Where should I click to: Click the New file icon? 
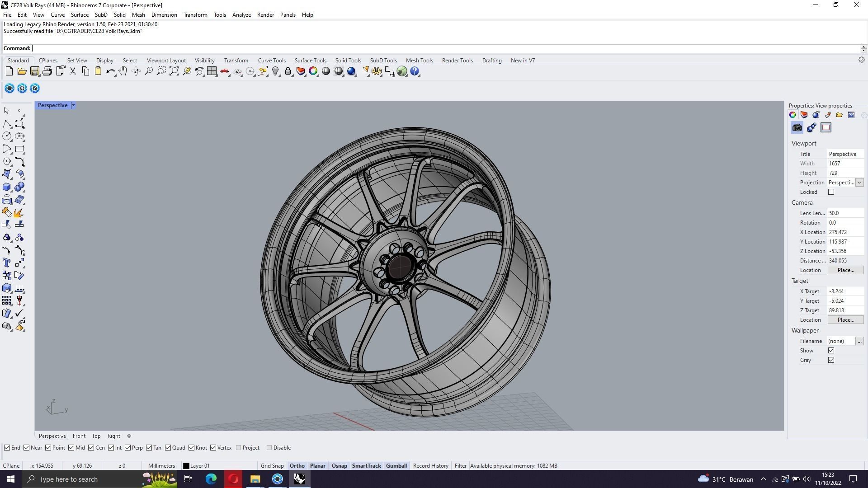tap(9, 71)
